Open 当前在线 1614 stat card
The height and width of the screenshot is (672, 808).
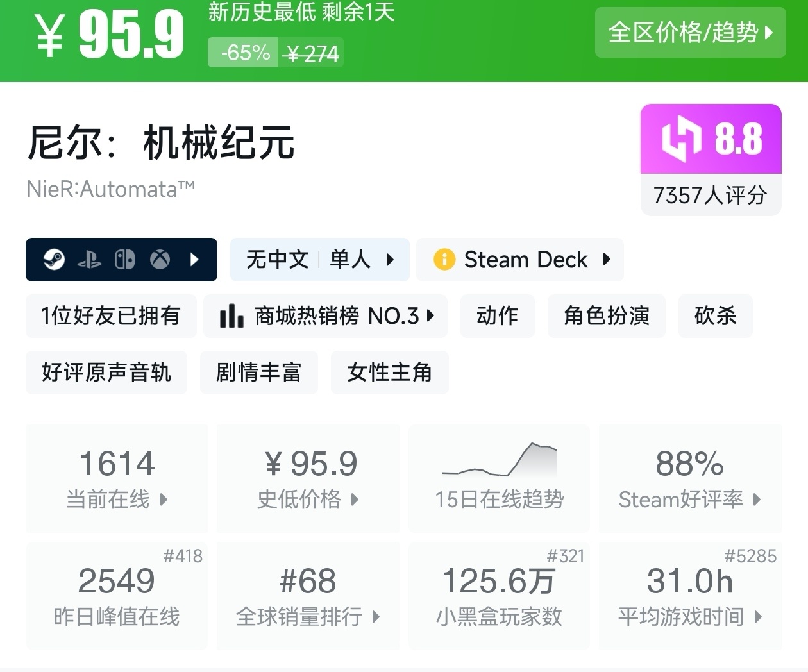(117, 478)
